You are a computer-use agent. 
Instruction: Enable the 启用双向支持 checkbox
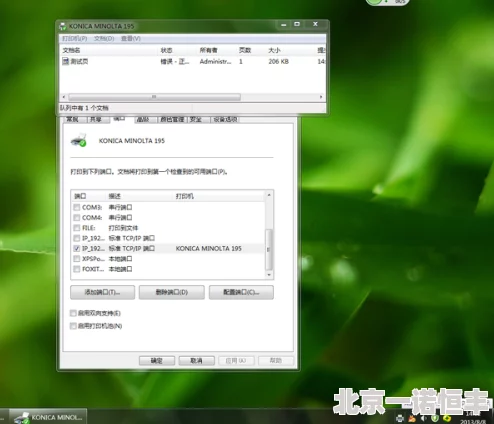(73, 313)
